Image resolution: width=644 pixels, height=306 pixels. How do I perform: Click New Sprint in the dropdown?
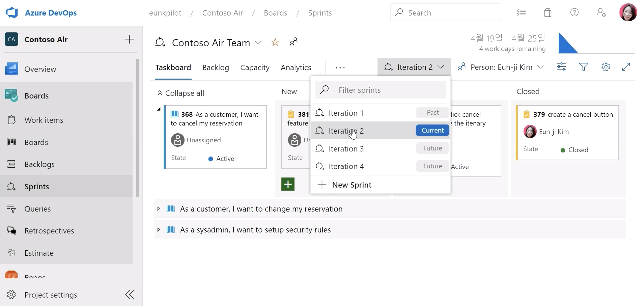coord(381,185)
